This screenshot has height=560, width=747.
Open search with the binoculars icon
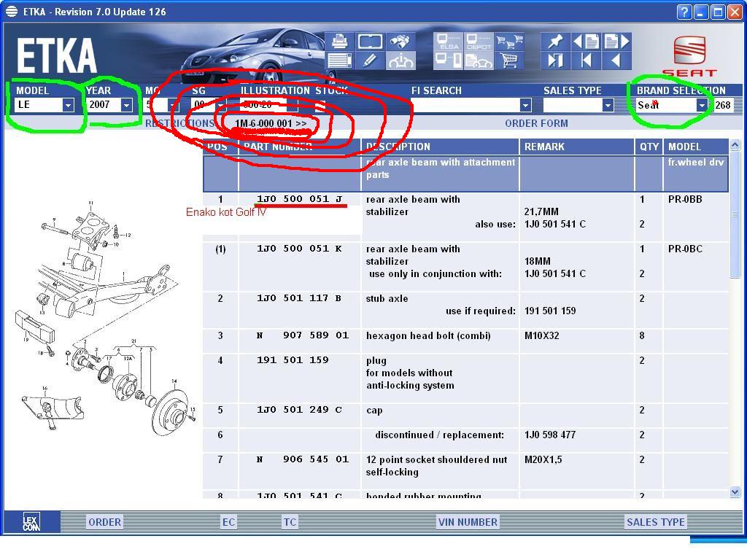(399, 42)
